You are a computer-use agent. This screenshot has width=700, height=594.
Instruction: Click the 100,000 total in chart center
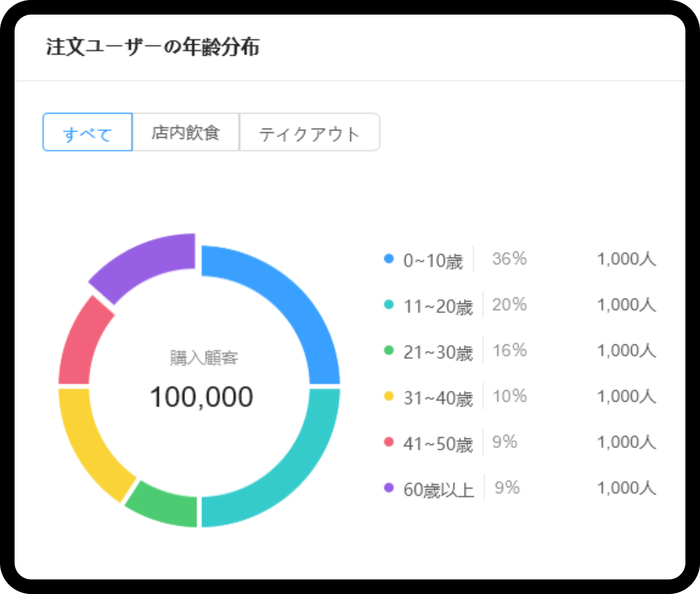click(202, 397)
